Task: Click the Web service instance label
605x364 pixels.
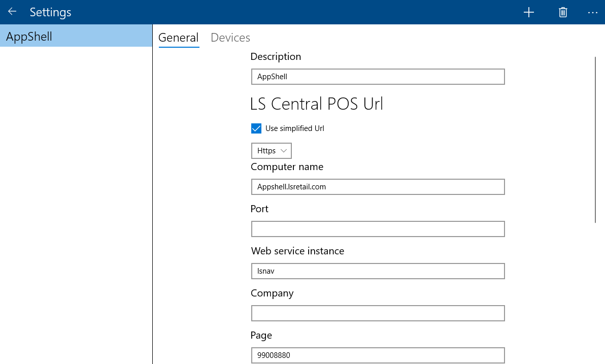Action: pyautogui.click(x=297, y=251)
